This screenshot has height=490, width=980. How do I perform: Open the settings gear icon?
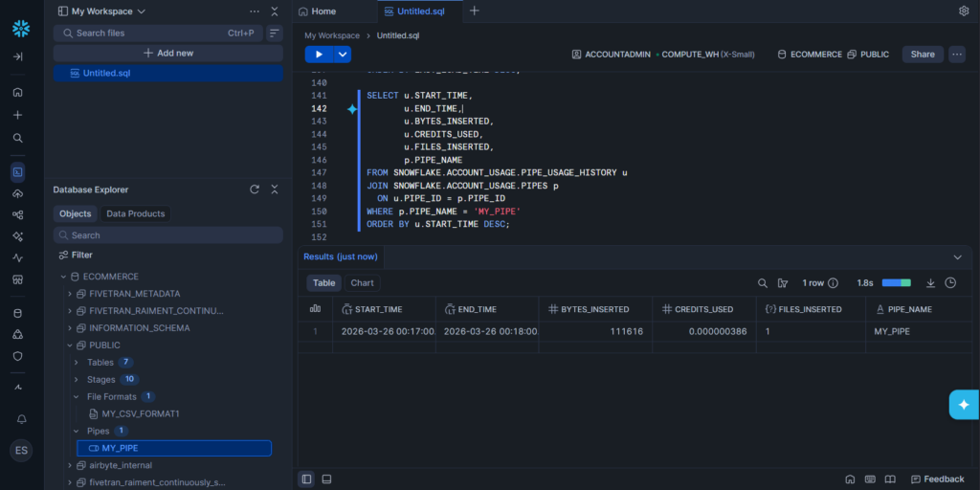point(964,11)
